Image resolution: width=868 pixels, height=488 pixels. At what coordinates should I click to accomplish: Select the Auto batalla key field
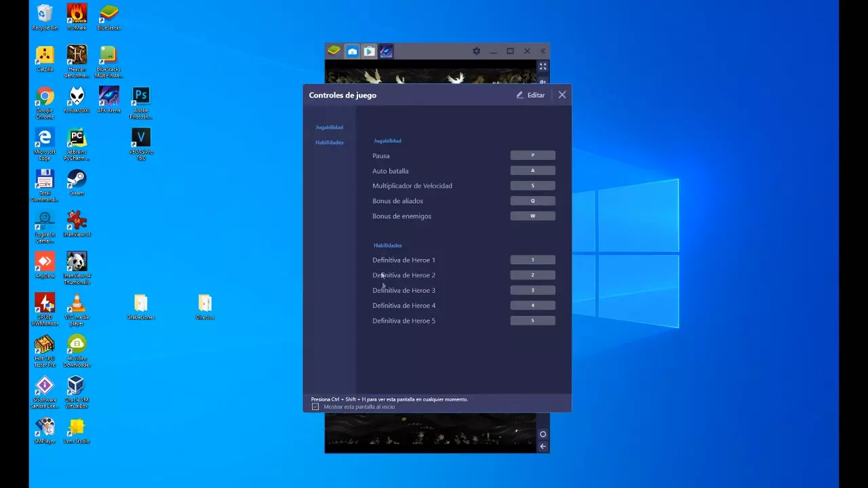[532, 171]
